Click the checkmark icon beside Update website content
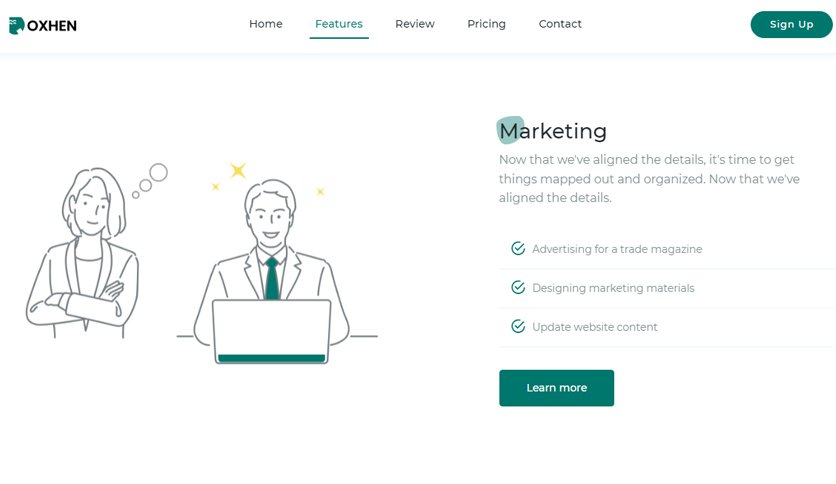The width and height of the screenshot is (836, 484). (x=518, y=326)
